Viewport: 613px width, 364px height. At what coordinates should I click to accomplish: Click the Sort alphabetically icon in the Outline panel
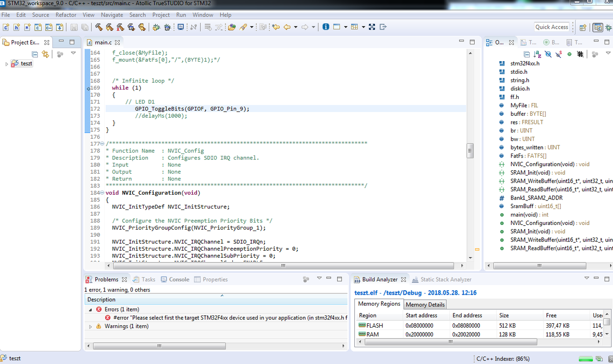pos(537,54)
